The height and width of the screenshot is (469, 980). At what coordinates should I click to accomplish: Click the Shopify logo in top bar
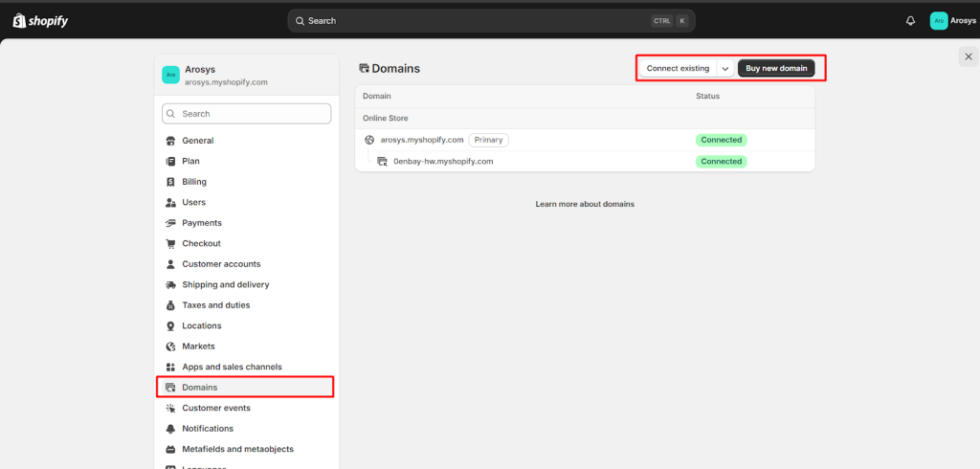[x=40, y=20]
